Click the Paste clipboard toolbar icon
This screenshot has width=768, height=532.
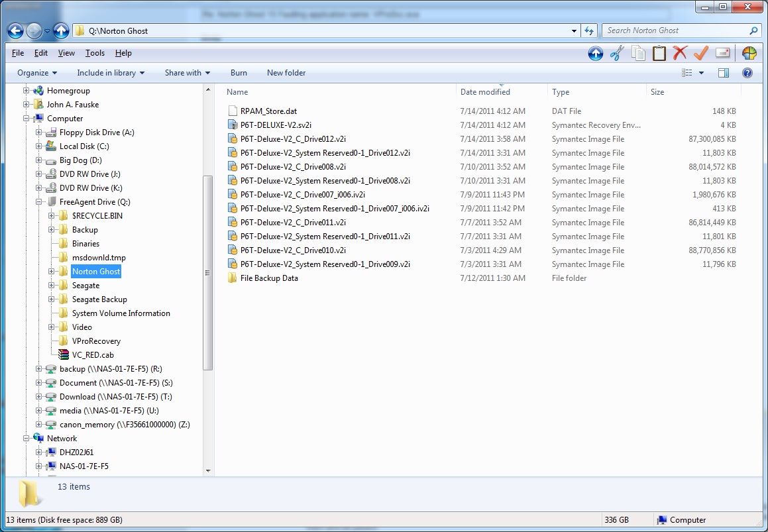pyautogui.click(x=659, y=53)
